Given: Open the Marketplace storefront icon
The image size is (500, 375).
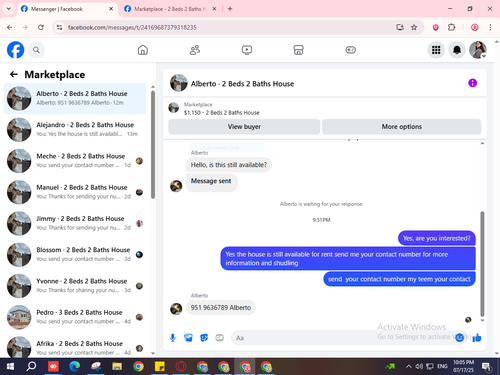Looking at the screenshot, I should tap(298, 50).
